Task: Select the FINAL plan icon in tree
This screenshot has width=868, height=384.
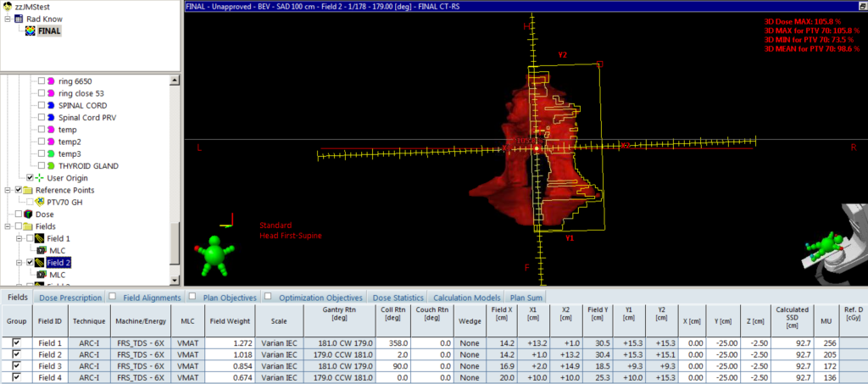Action: coord(31,31)
